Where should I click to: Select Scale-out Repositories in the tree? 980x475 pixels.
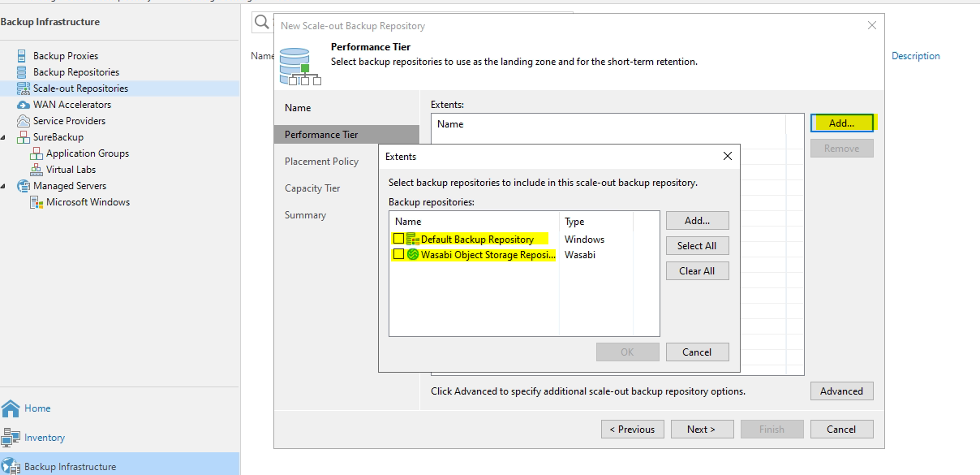pyautogui.click(x=80, y=89)
